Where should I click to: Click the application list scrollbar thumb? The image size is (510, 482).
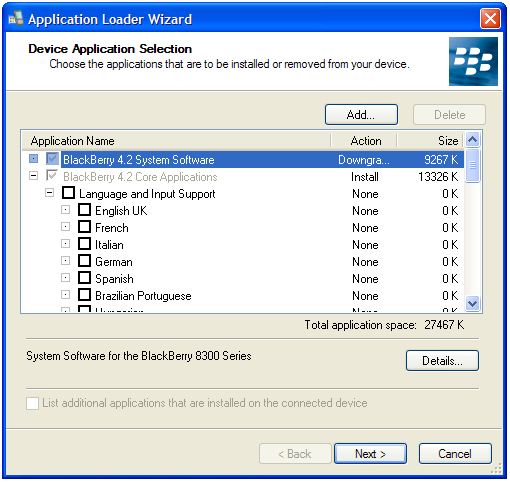tap(472, 165)
